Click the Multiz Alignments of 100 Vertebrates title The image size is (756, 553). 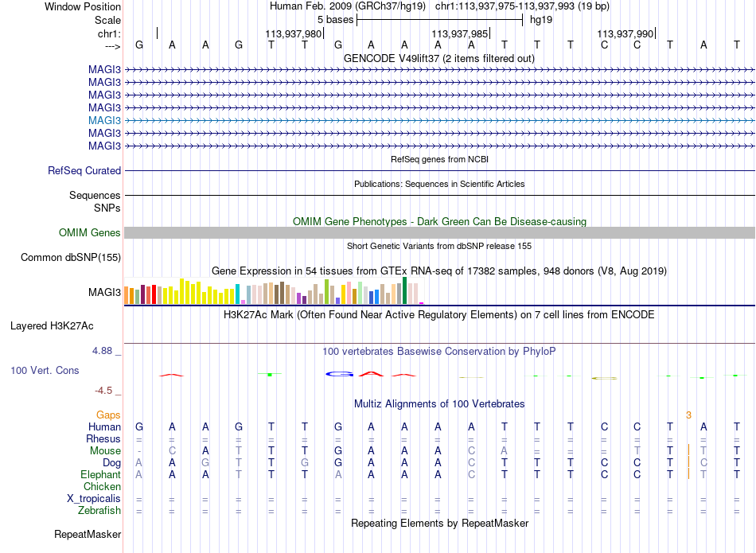(x=439, y=404)
